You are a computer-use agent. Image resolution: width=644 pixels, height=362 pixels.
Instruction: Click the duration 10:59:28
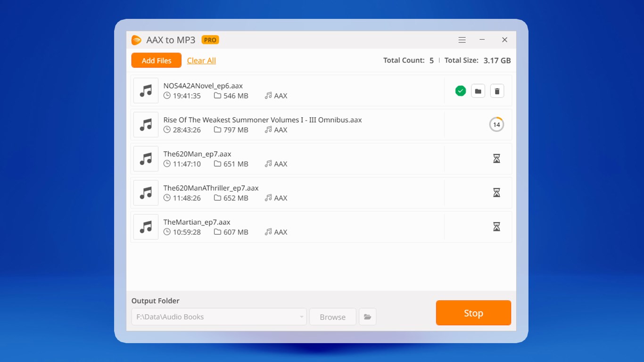[187, 232]
